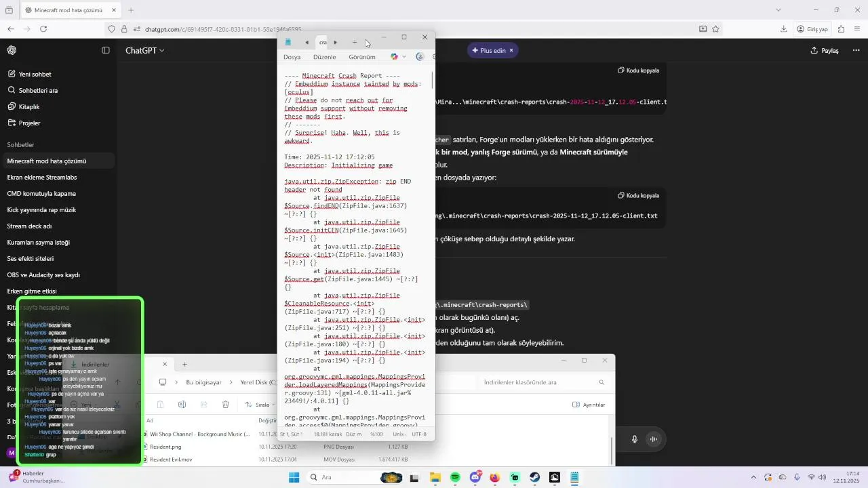Click the Notepad app icon in the title bar

(288, 42)
